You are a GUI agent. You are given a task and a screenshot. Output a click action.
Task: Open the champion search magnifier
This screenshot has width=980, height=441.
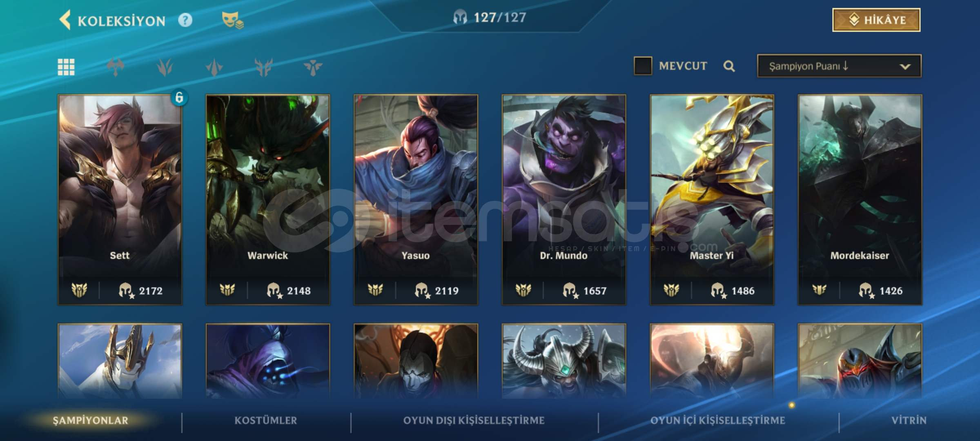(729, 66)
